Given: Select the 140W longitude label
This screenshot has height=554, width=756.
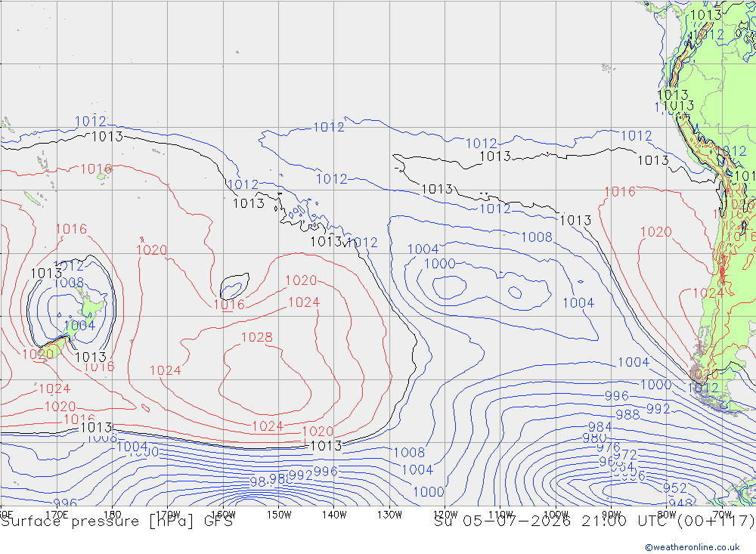Looking at the screenshot, I should pyautogui.click(x=334, y=515).
